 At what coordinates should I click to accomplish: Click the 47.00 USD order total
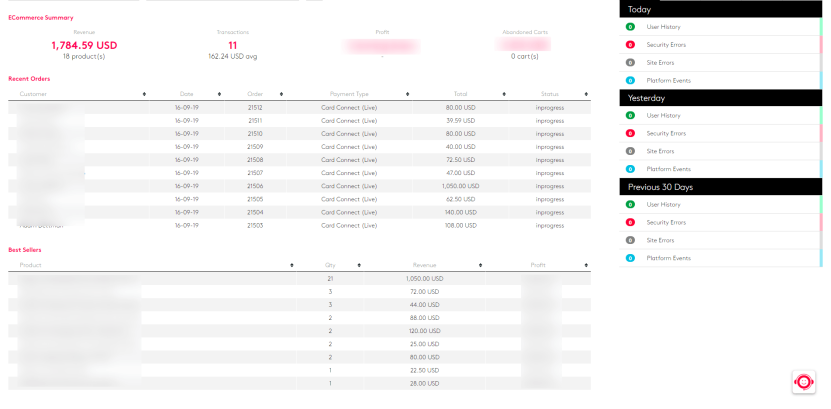pyautogui.click(x=460, y=173)
